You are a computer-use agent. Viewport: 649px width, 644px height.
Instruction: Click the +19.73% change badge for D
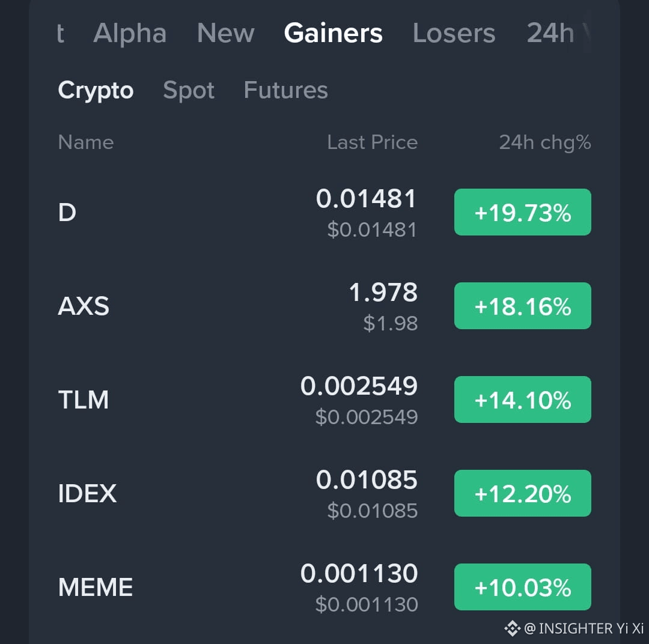[x=522, y=212]
